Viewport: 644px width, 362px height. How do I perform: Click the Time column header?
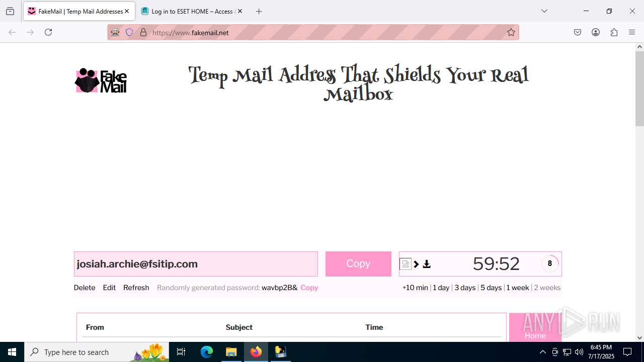(374, 327)
